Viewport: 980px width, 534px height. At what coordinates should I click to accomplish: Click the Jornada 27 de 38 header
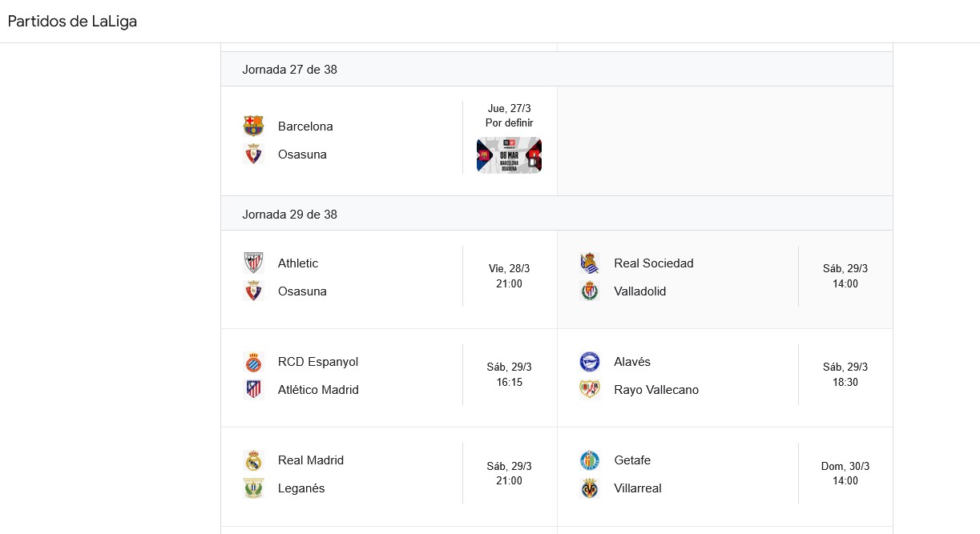[289, 70]
